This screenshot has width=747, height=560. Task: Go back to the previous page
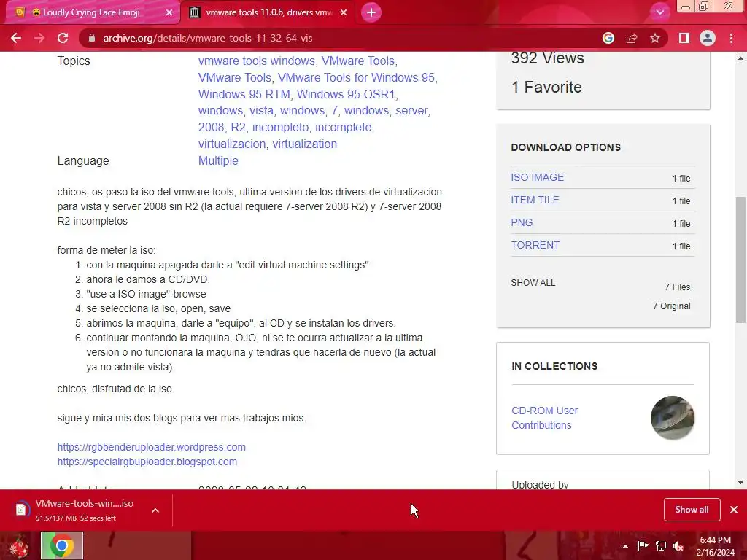tap(16, 38)
